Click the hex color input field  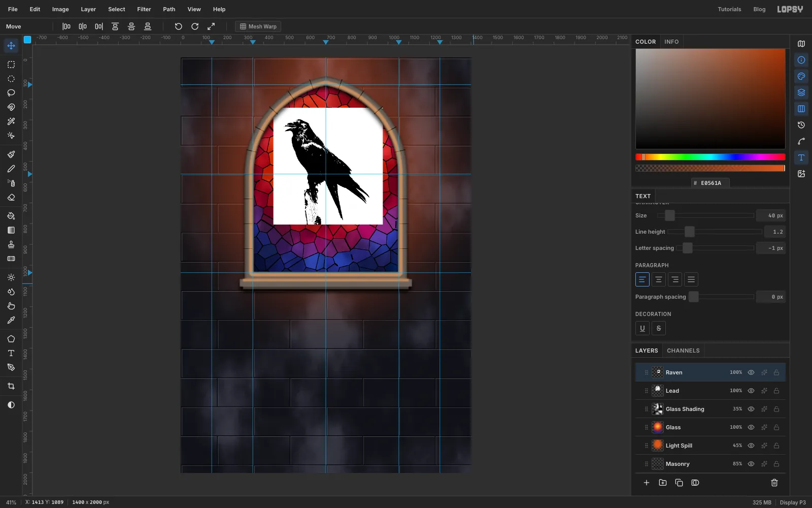pos(710,183)
